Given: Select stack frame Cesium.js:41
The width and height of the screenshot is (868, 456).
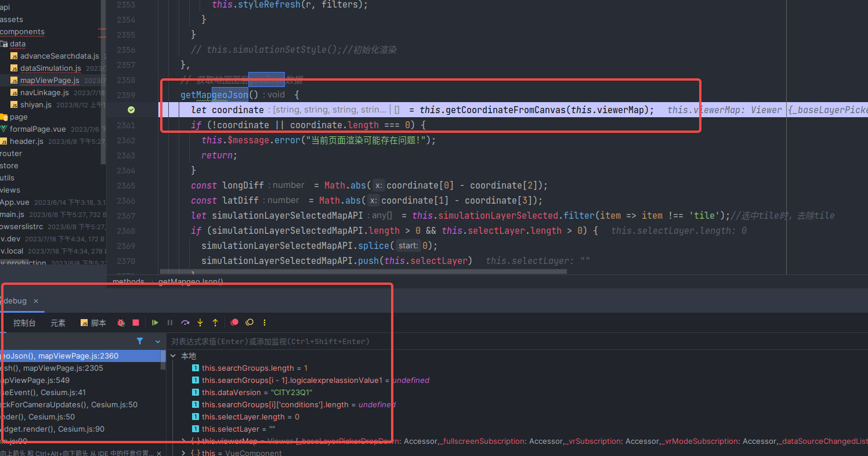Looking at the screenshot, I should [x=80, y=393].
